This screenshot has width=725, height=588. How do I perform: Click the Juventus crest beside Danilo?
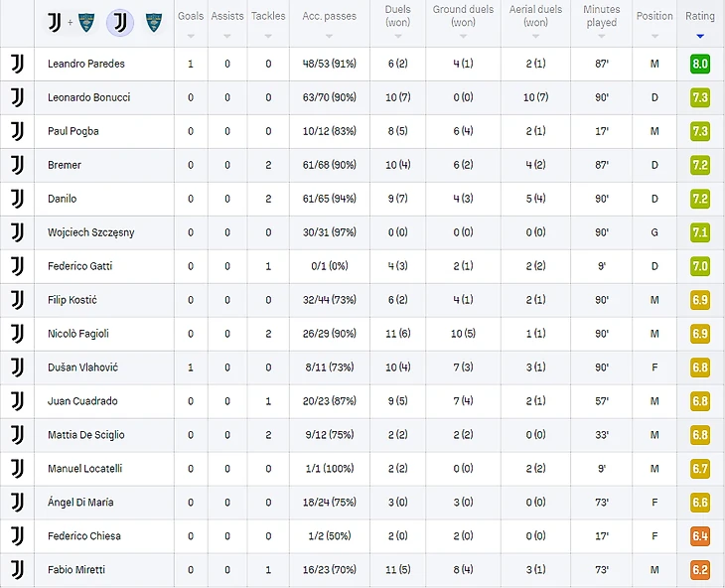click(17, 199)
